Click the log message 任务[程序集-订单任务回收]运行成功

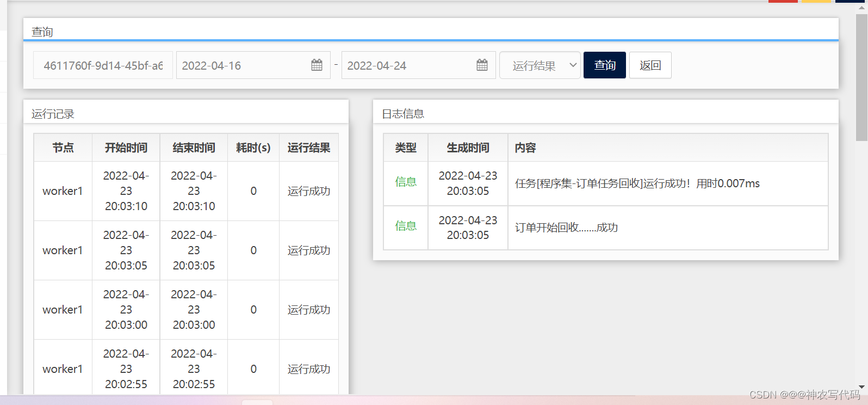point(637,183)
